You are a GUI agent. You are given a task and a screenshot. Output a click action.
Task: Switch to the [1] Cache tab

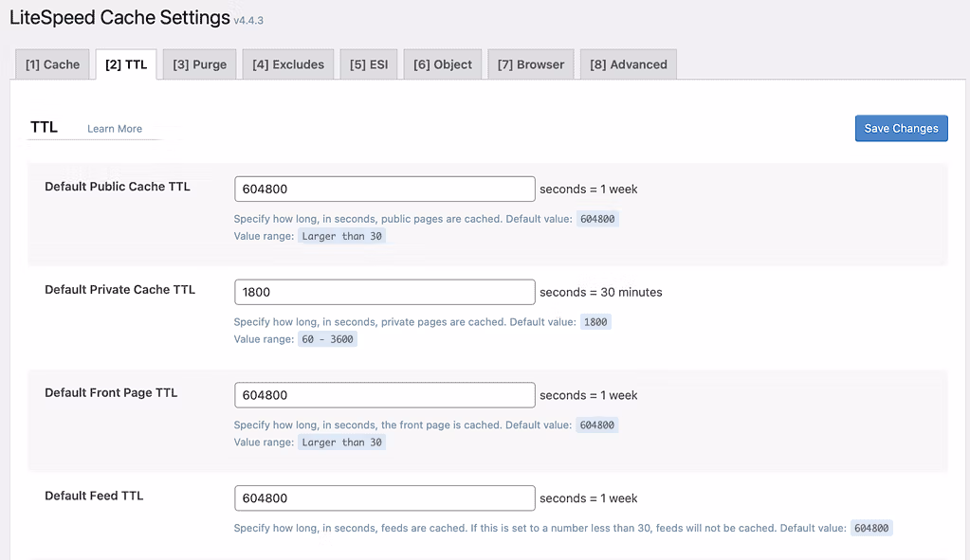[52, 64]
